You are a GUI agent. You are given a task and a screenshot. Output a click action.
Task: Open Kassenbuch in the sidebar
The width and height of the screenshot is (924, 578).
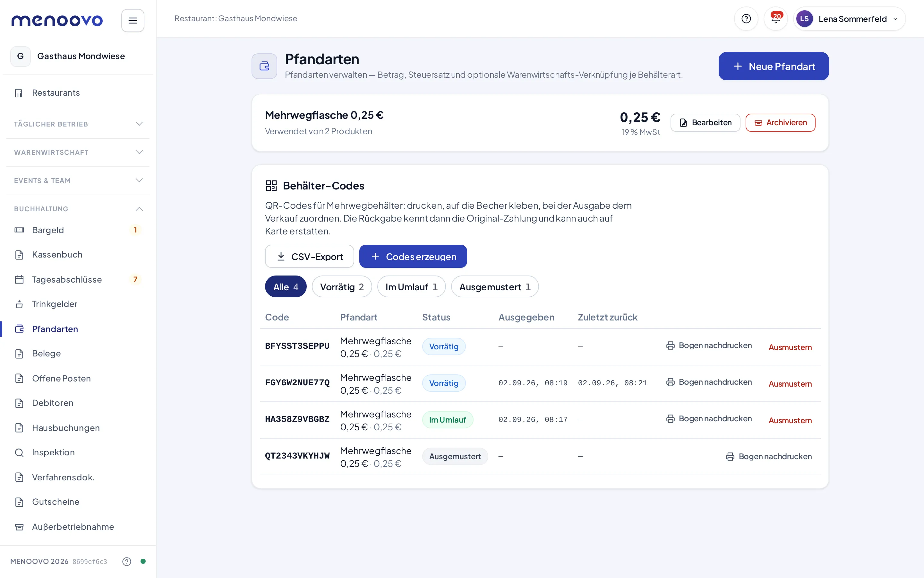point(78,255)
